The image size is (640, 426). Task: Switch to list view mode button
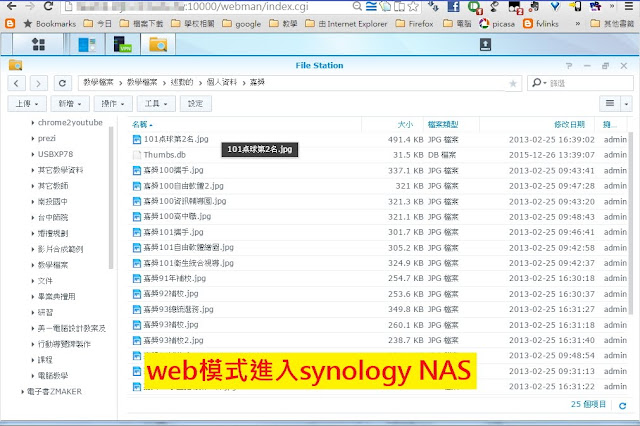pyautogui.click(x=610, y=104)
